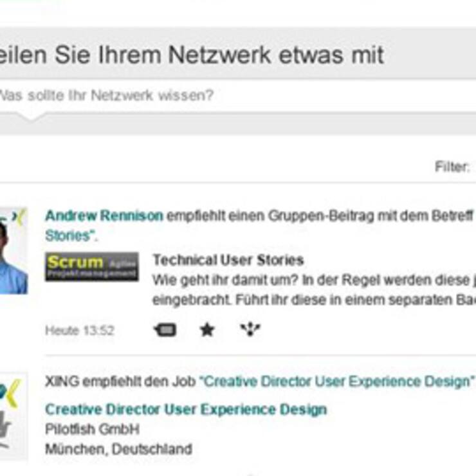Click the share icon next to the star
This screenshot has height=476, width=476.
point(250,329)
